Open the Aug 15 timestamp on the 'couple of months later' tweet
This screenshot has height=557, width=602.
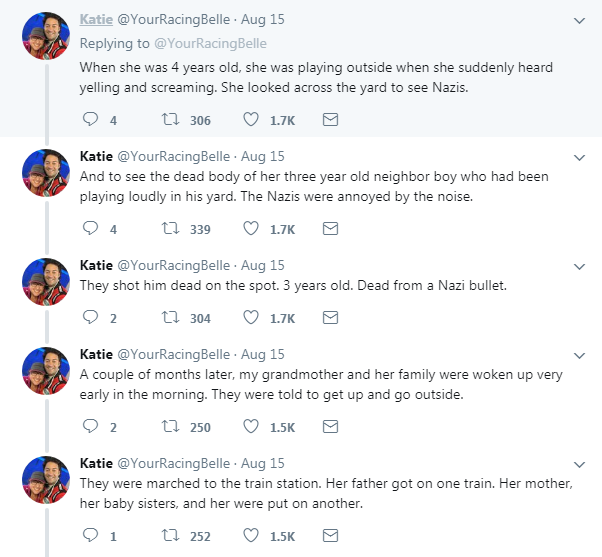click(x=263, y=354)
